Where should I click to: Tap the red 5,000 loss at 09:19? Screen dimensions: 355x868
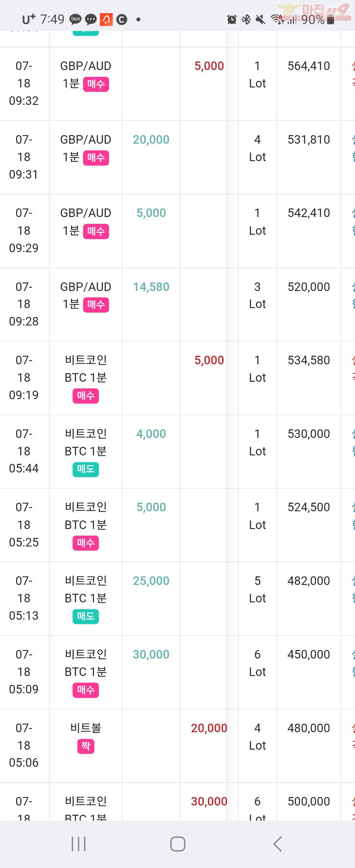coord(209,360)
